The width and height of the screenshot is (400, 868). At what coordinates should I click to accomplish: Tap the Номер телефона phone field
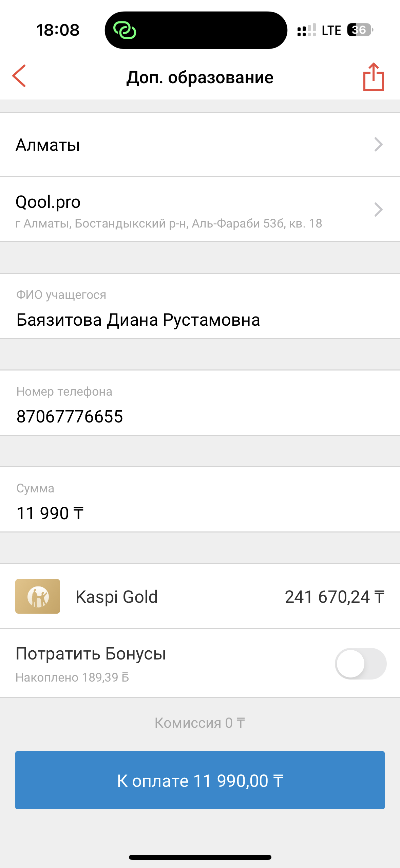[x=70, y=417]
